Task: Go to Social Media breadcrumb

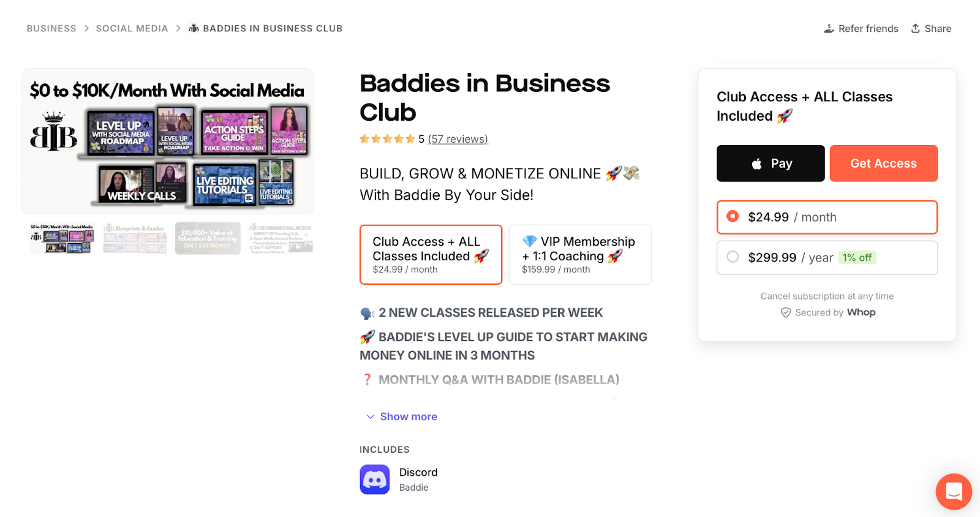Action: [x=132, y=28]
